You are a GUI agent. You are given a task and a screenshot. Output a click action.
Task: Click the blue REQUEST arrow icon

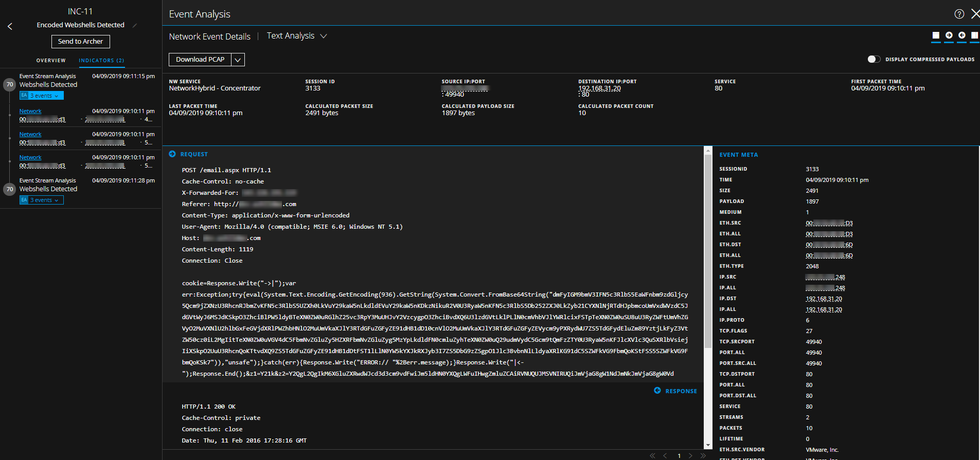point(172,154)
